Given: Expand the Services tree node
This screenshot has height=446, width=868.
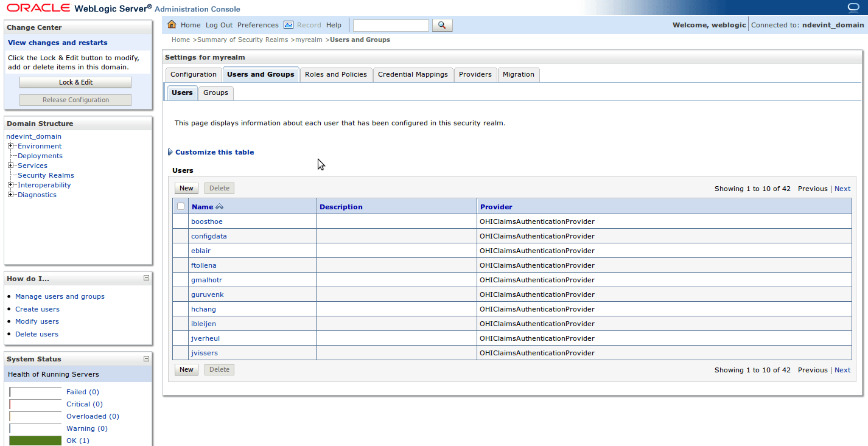Looking at the screenshot, I should (x=10, y=166).
